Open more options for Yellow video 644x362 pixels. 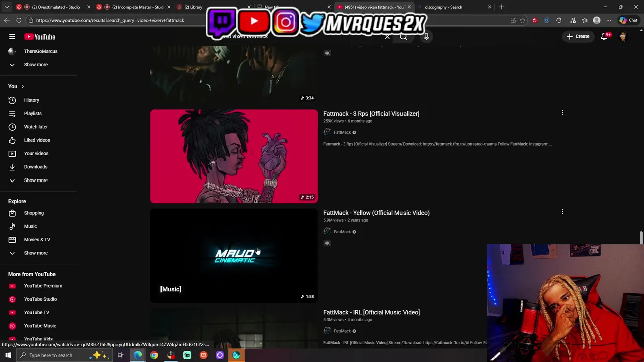(562, 212)
